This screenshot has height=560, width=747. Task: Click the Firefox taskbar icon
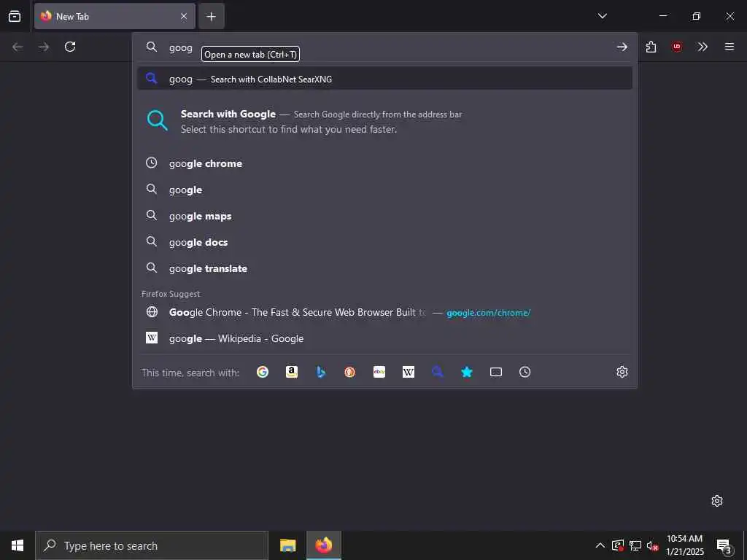[323, 545]
